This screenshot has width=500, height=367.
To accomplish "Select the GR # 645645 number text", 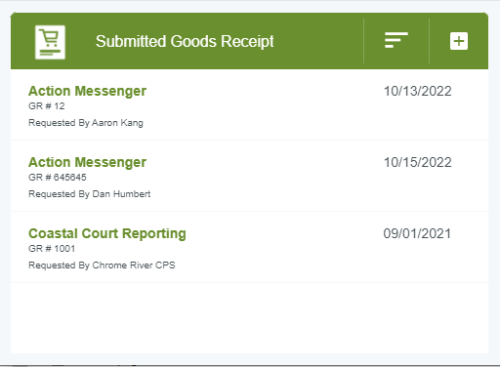I will (57, 177).
